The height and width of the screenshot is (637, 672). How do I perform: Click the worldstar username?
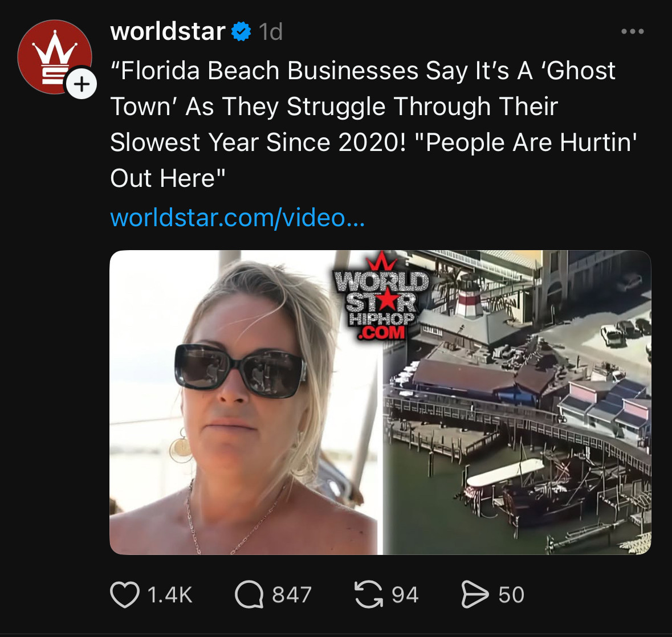tap(168, 31)
